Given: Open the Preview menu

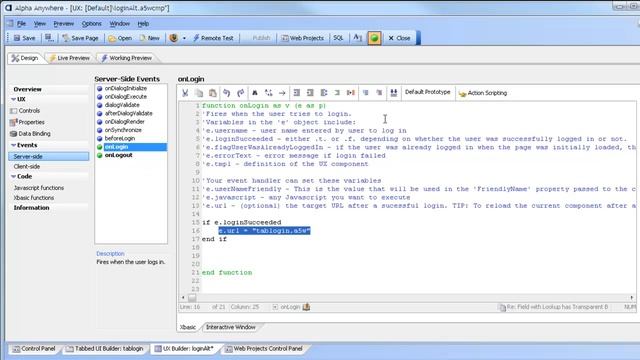Looking at the screenshot, I should pyautogui.click(x=64, y=24).
